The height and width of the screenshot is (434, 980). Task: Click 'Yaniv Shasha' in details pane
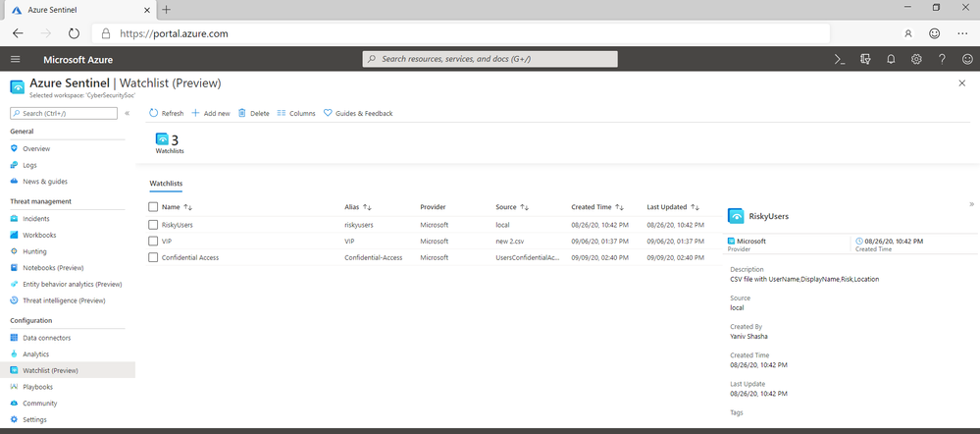coord(748,336)
